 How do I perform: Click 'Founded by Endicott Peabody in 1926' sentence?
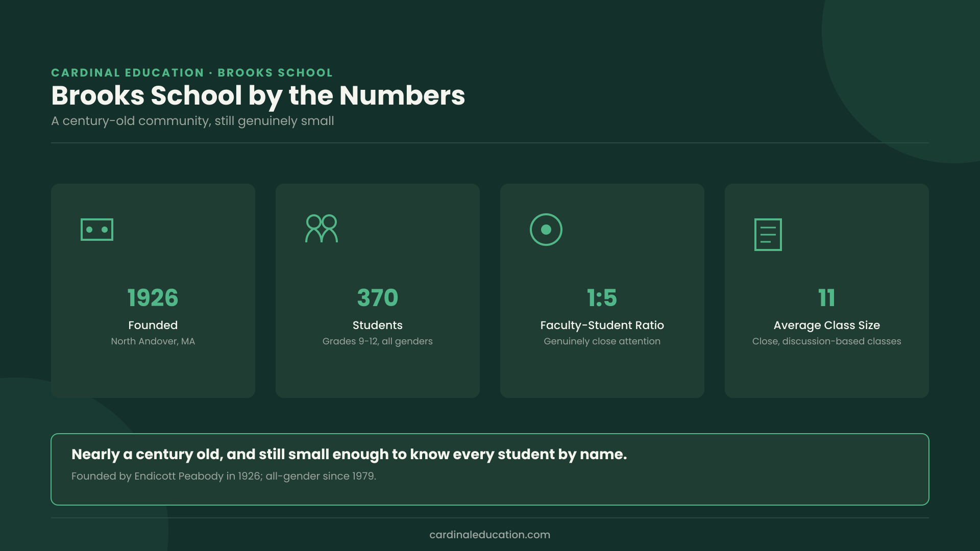coord(224,476)
